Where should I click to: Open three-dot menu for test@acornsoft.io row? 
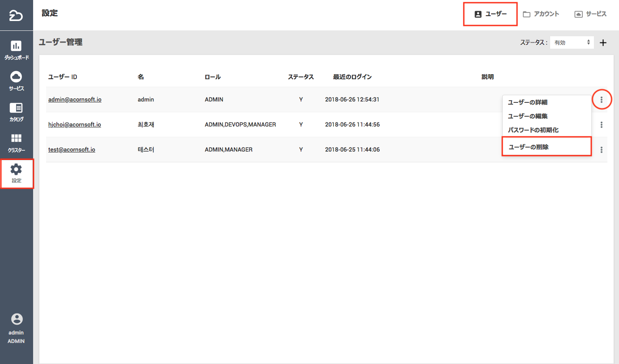(602, 150)
